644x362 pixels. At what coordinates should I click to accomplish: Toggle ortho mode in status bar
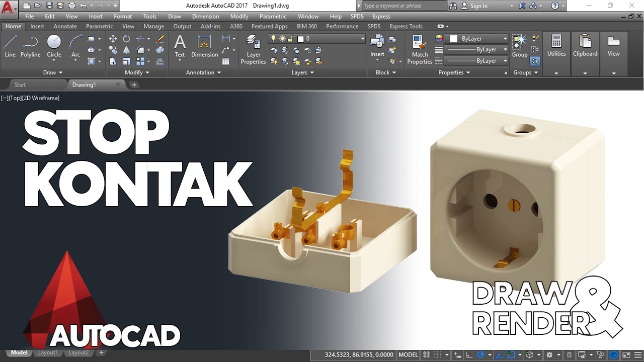pos(469,354)
